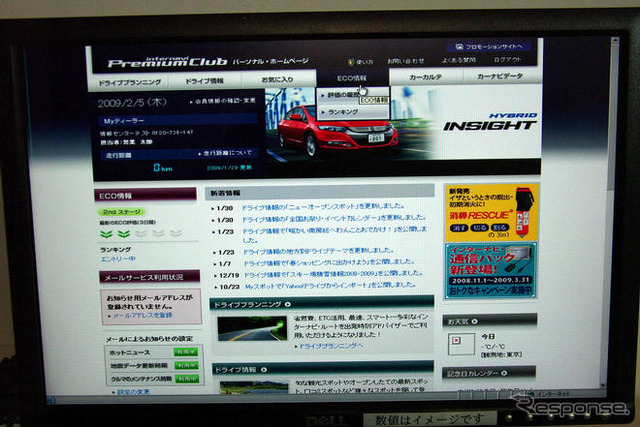This screenshot has width=640, height=427.
Task: Open 1/7 news about 春ショッピング
Action: pyautogui.click(x=329, y=262)
